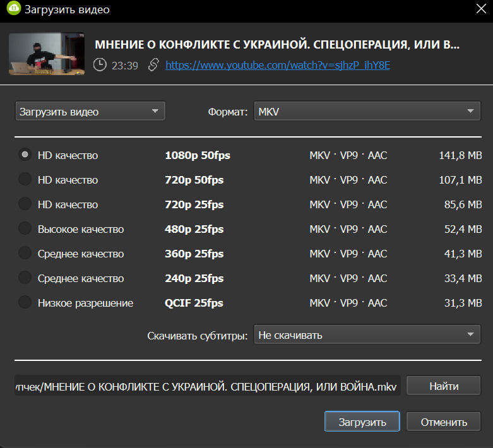
Task: Pick the 240p 25fps radio button
Action: pyautogui.click(x=25, y=278)
